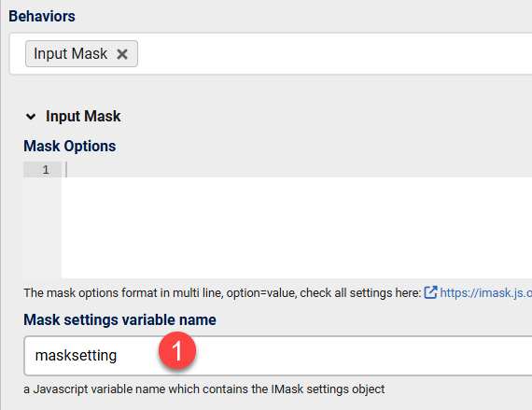Click the mask options format help text

tap(222, 292)
